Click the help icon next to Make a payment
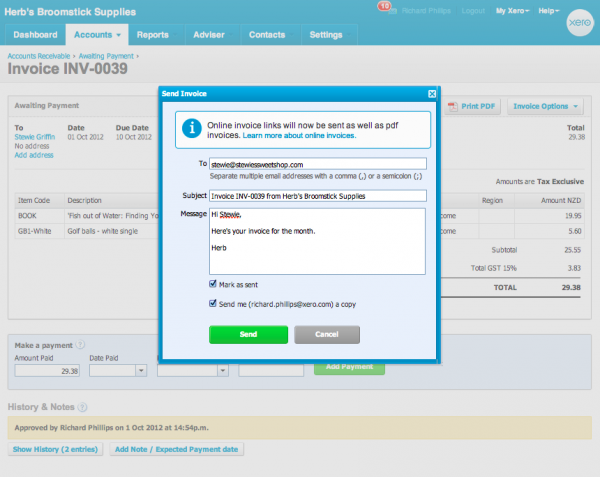This screenshot has width=600, height=477. pos(80,344)
